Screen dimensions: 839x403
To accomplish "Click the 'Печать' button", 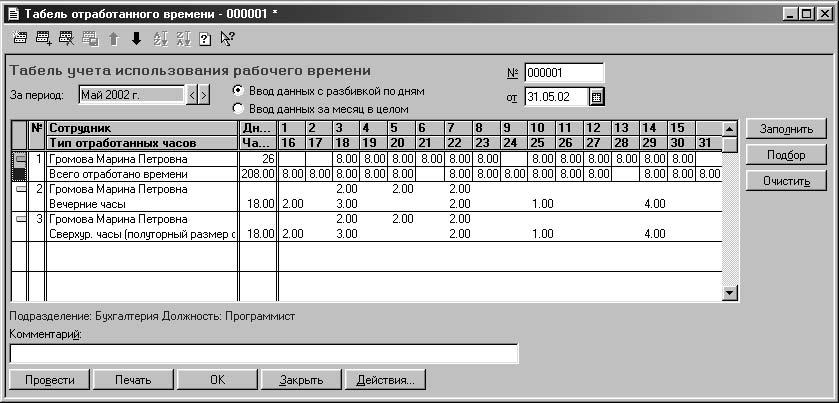I will (x=133, y=380).
